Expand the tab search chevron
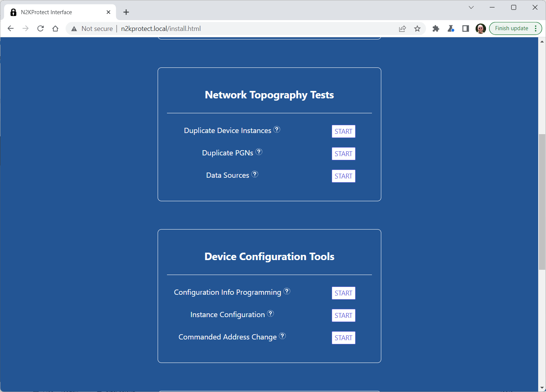Screen dimensions: 546x392 tap(471, 7)
